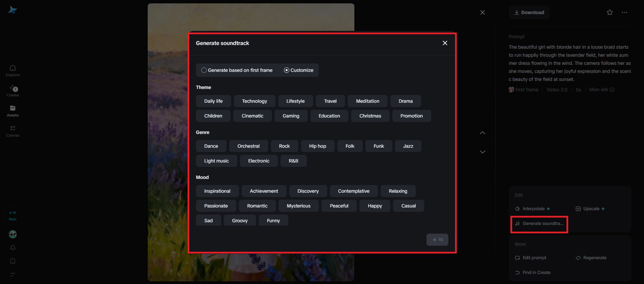Set mood to Peaceful
The height and width of the screenshot is (284, 644).
(339, 206)
